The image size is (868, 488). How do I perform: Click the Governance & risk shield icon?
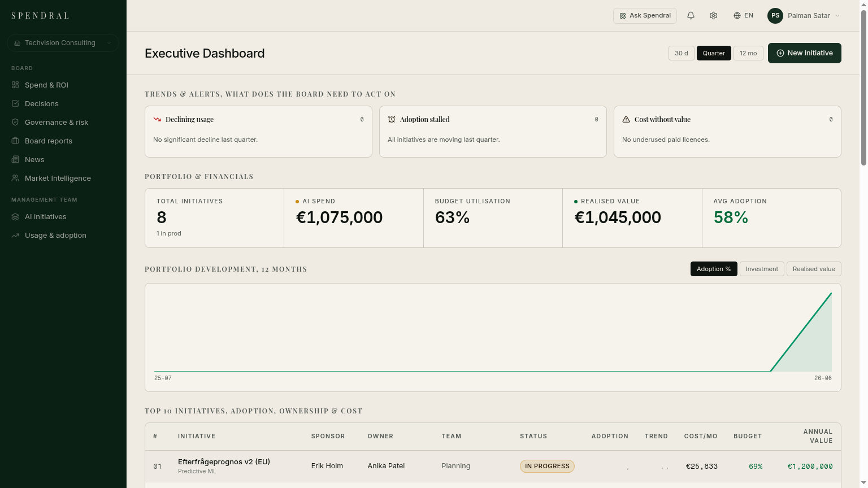(15, 122)
